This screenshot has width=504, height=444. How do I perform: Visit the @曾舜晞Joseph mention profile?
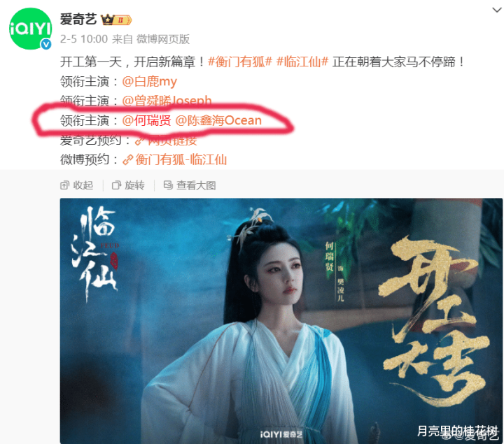tap(167, 101)
